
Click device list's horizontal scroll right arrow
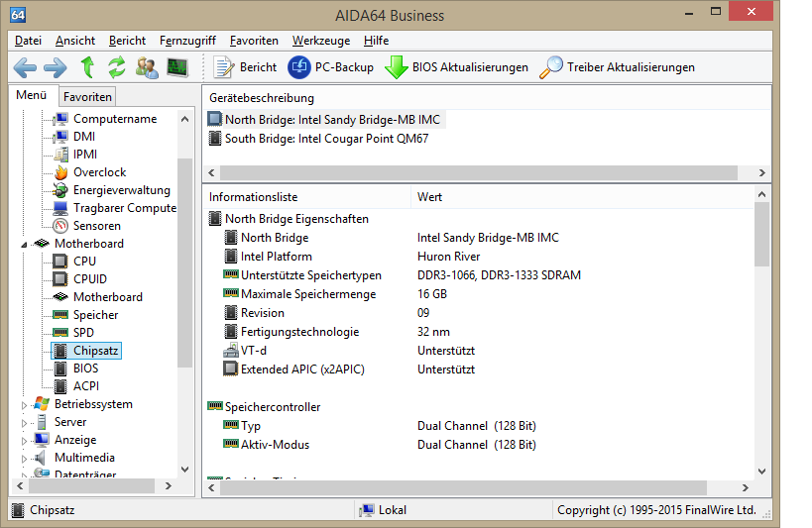761,173
